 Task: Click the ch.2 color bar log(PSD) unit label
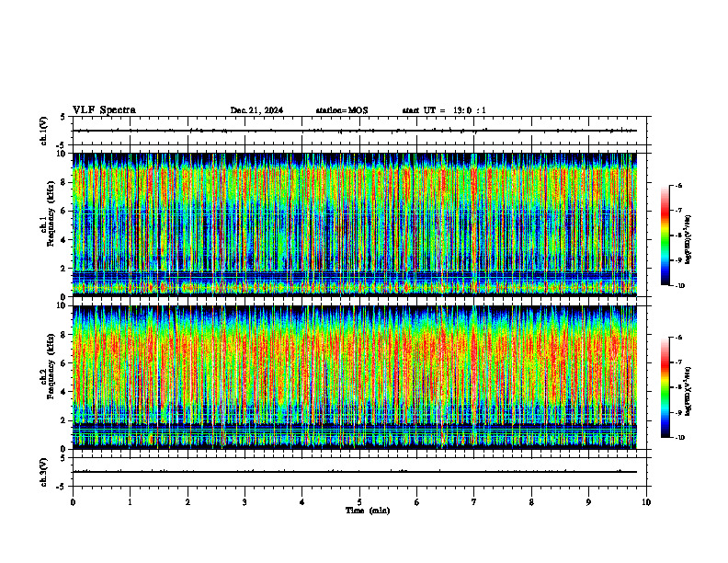[x=689, y=391]
